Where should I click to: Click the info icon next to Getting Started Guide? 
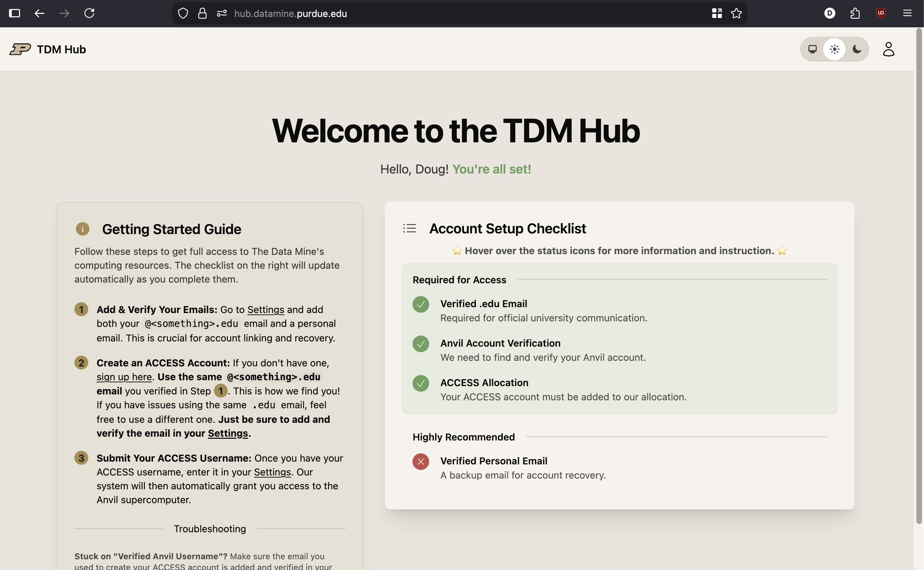[x=82, y=229]
